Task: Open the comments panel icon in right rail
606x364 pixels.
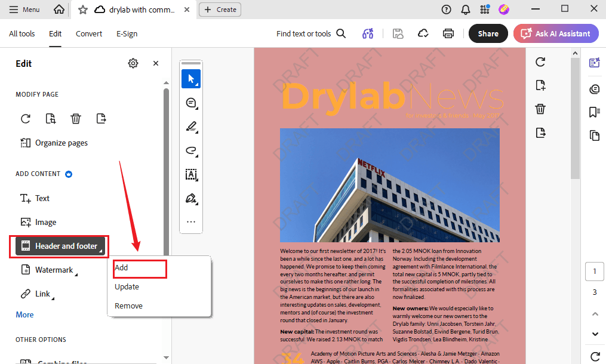Action: [595, 90]
